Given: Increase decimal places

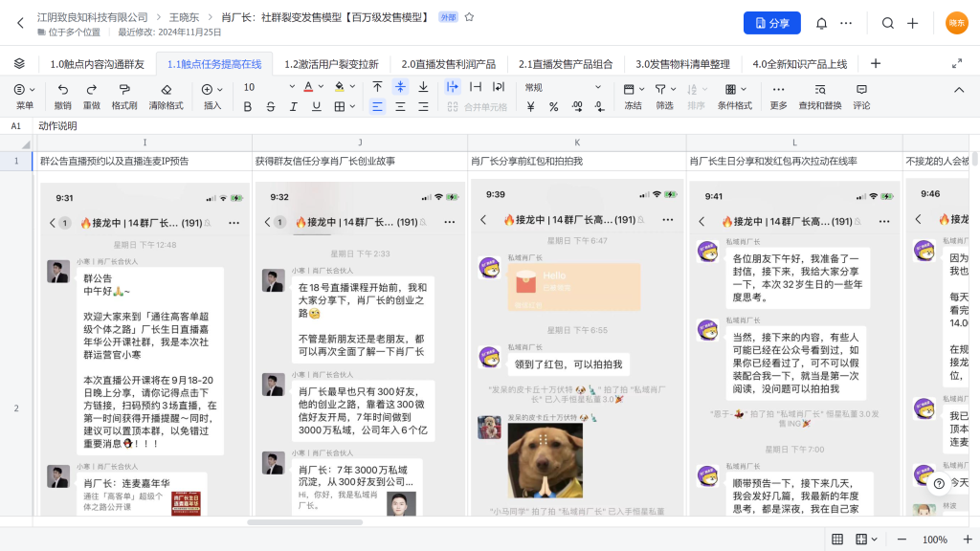Looking at the screenshot, I should (577, 107).
